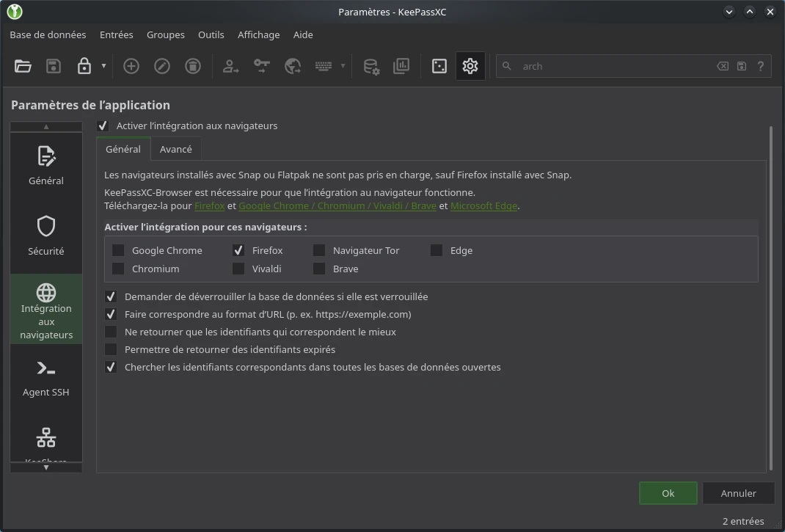Lock the database with padlock icon
785x532 pixels.
tap(84, 66)
